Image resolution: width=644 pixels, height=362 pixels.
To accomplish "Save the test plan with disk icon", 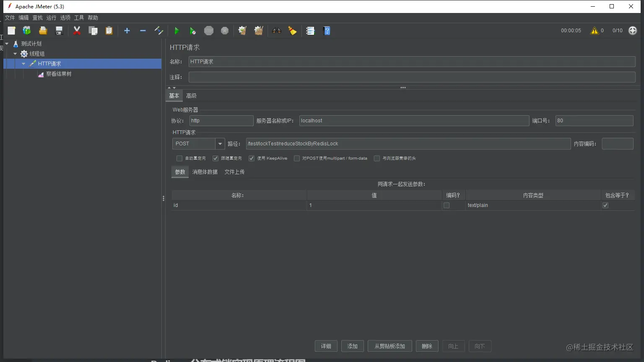I will coord(59,31).
